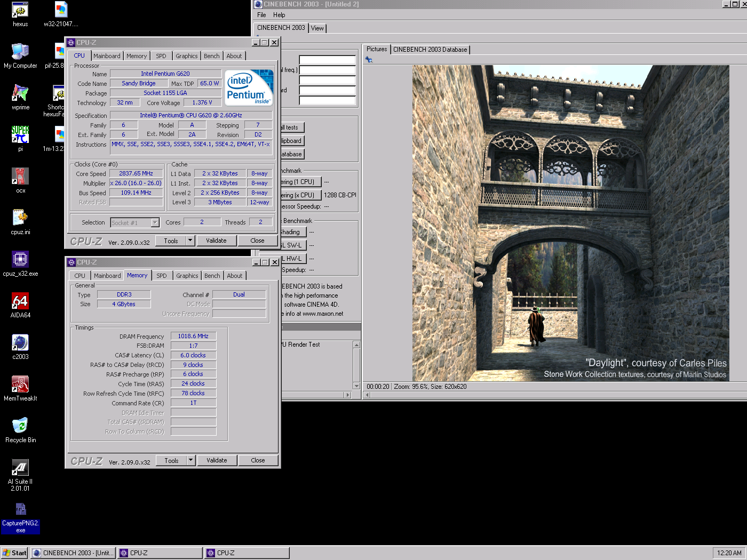Screen dimensions: 747x560
Task: Click the rendered Daylight image
Action: 570,223
